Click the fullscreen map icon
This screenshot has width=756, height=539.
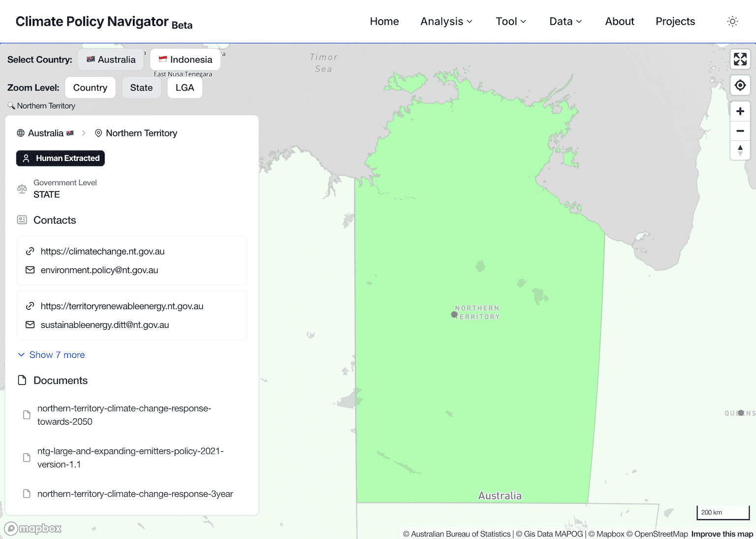tap(740, 59)
